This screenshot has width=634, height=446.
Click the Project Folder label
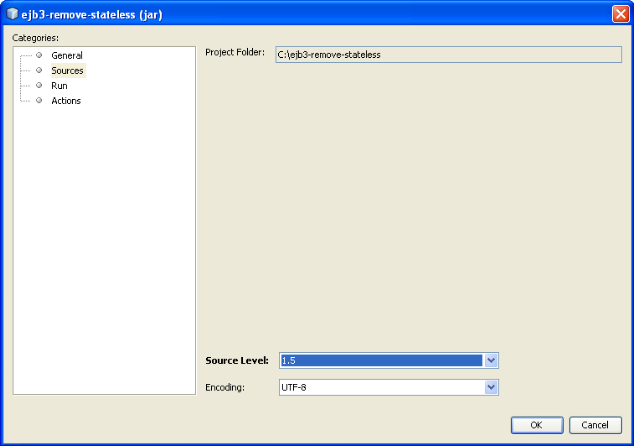235,52
